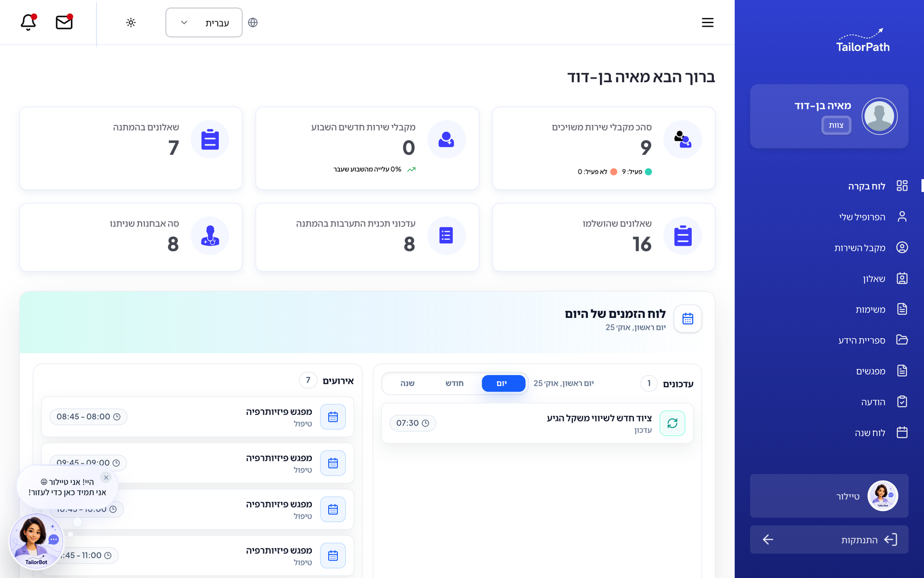
Task: Click the משימות document icon
Action: tap(902, 309)
